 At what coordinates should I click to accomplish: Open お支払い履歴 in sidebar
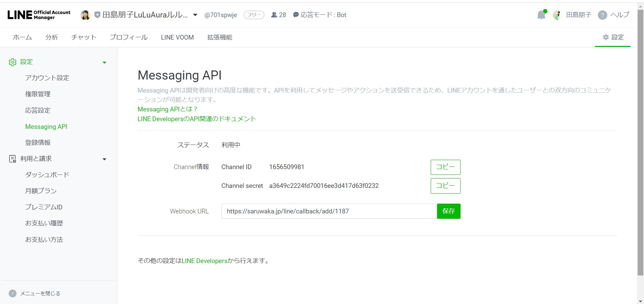click(x=44, y=223)
